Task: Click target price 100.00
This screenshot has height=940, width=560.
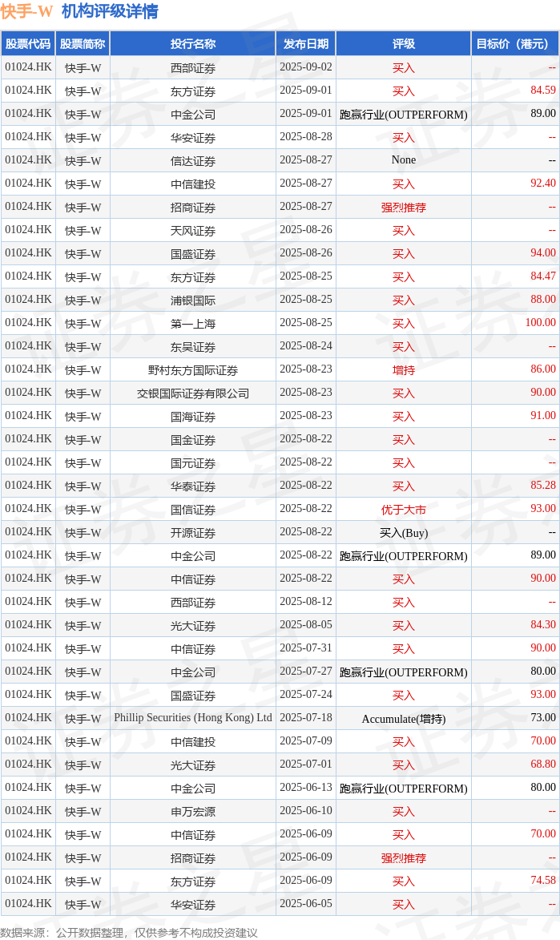Action: click(541, 322)
